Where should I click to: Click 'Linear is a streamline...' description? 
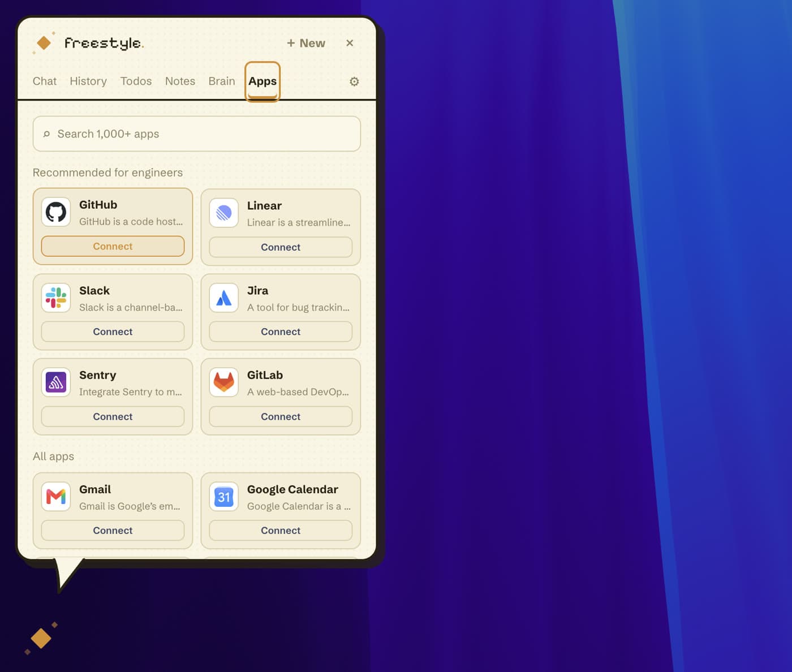tap(299, 223)
